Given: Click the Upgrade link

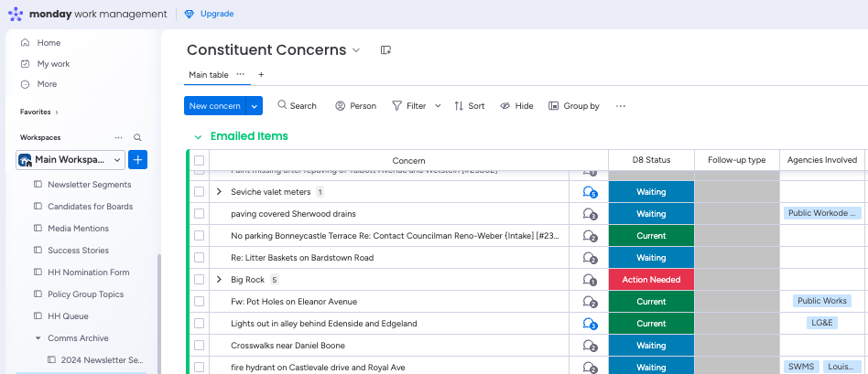Looking at the screenshot, I should (217, 14).
